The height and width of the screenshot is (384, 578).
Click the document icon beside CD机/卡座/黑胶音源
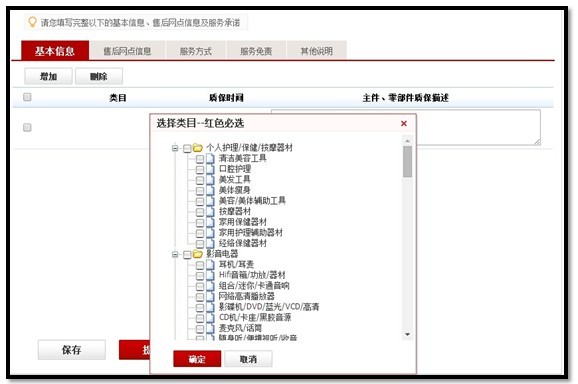210,318
